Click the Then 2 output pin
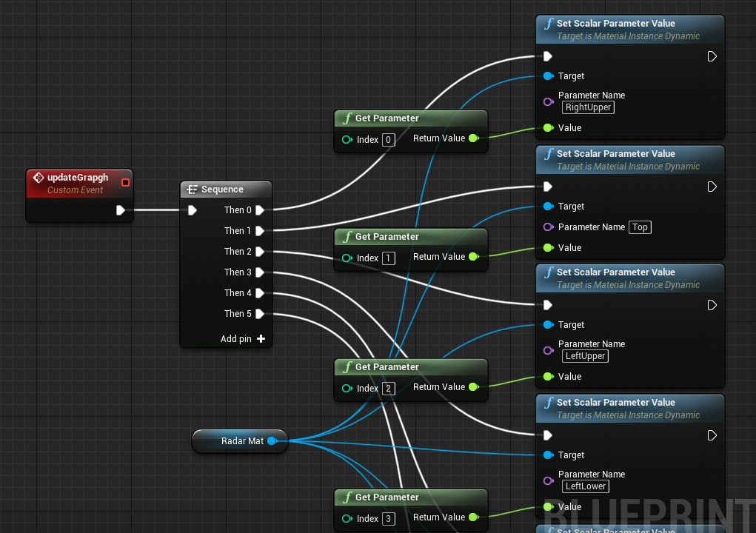Image resolution: width=756 pixels, height=533 pixels. 260,252
